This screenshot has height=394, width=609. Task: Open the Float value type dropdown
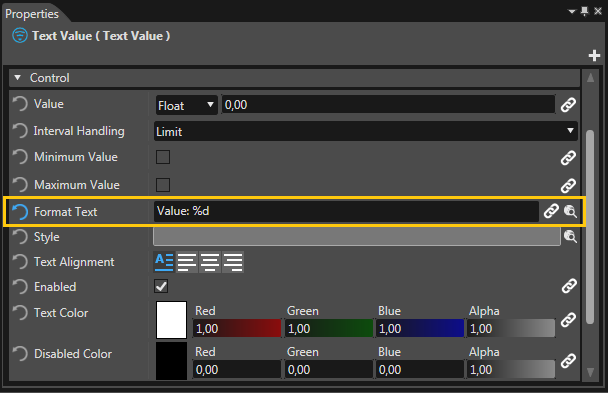pos(186,105)
